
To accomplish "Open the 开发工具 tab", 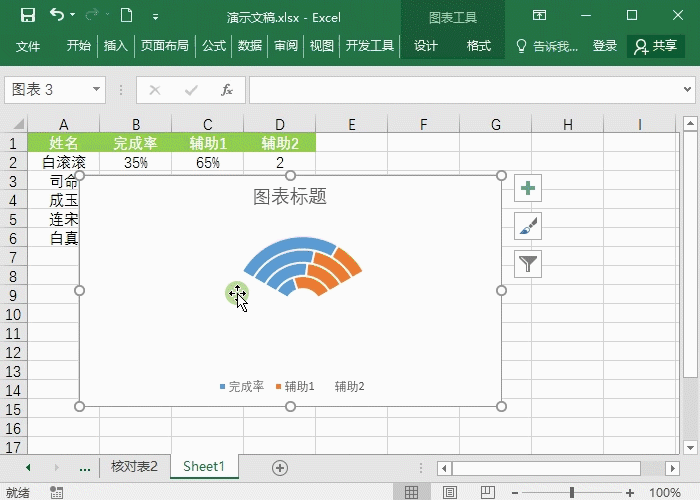I will coord(370,46).
